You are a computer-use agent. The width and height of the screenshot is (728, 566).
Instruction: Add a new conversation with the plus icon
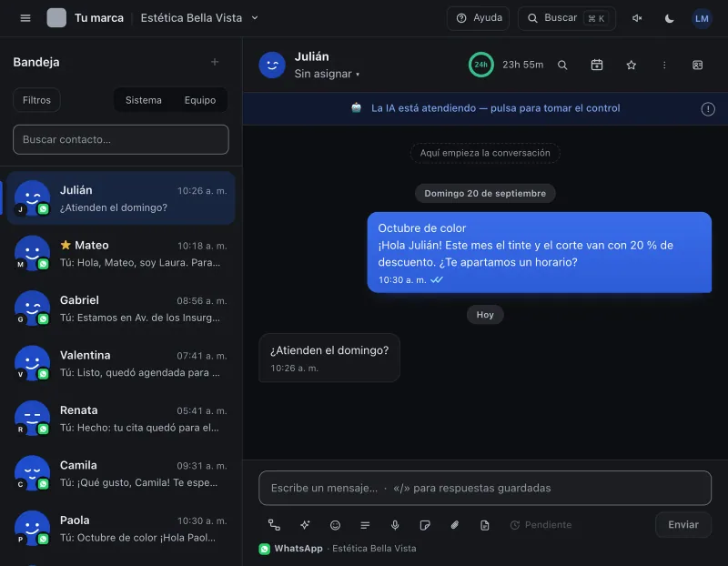click(x=215, y=62)
